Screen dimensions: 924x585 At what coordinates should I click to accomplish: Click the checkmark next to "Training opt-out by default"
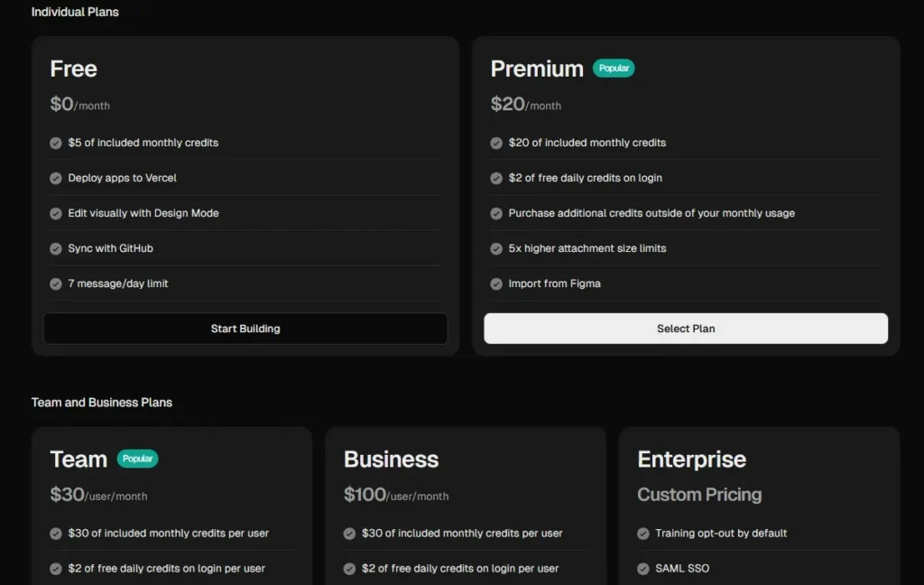[x=644, y=533]
